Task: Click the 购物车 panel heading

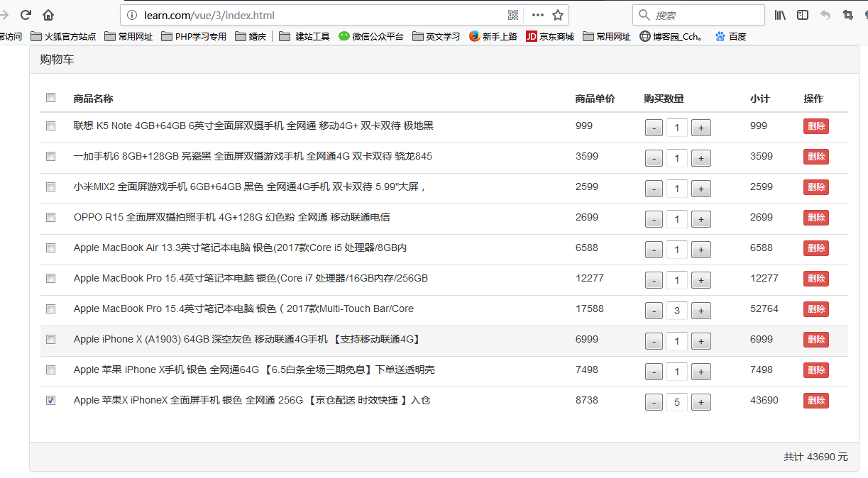Action: pos(57,60)
